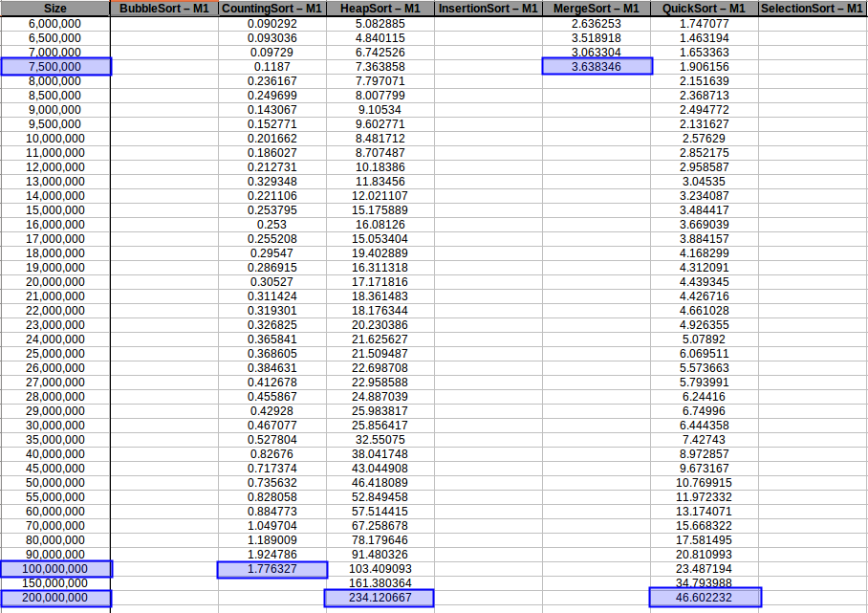Click the size cell 30,000,000

pos(55,426)
